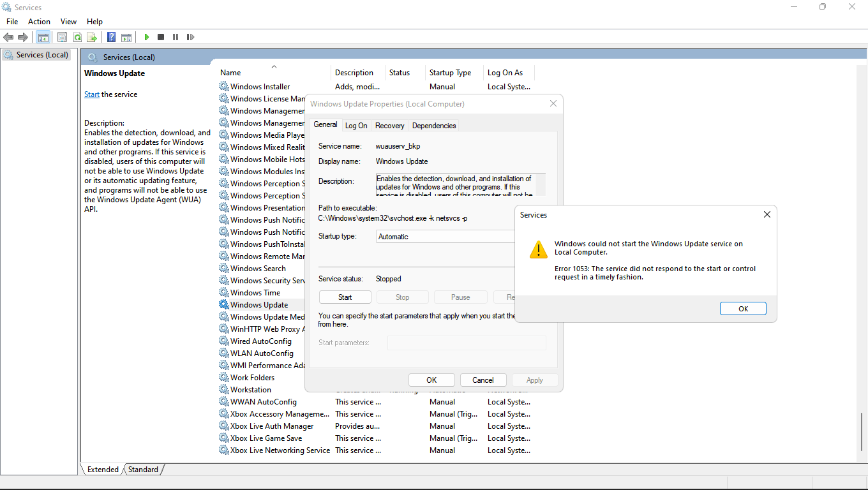The height and width of the screenshot is (490, 868).
Task: Click the Export List toolbar icon
Action: pyautogui.click(x=92, y=37)
